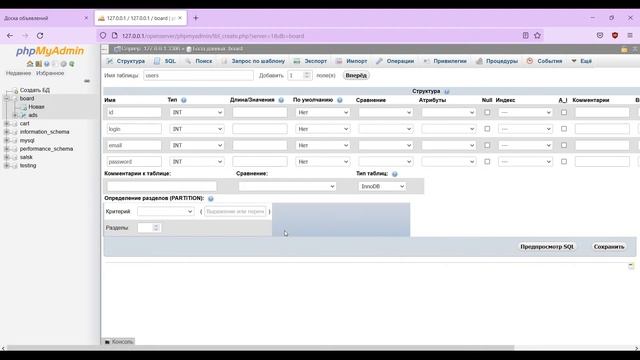Open the reader view icon in address bar
The height and width of the screenshot is (360, 640).
tap(526, 36)
